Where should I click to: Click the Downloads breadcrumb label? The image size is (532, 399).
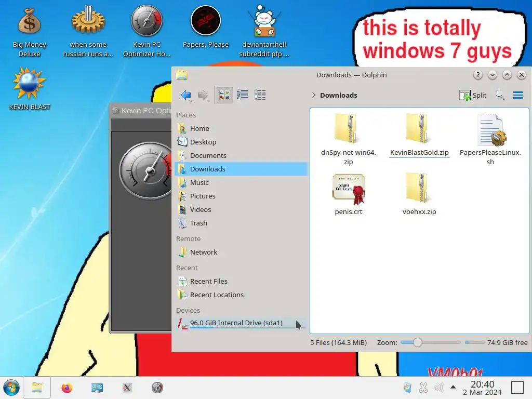point(339,96)
